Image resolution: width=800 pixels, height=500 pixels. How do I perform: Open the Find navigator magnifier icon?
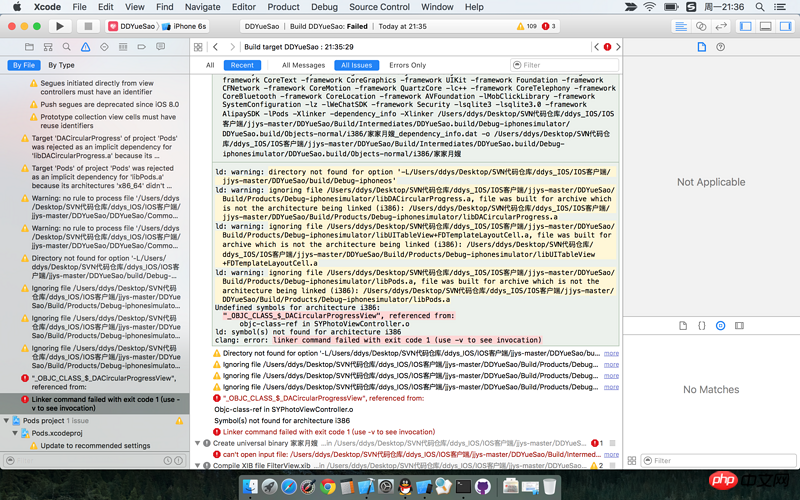tap(66, 47)
